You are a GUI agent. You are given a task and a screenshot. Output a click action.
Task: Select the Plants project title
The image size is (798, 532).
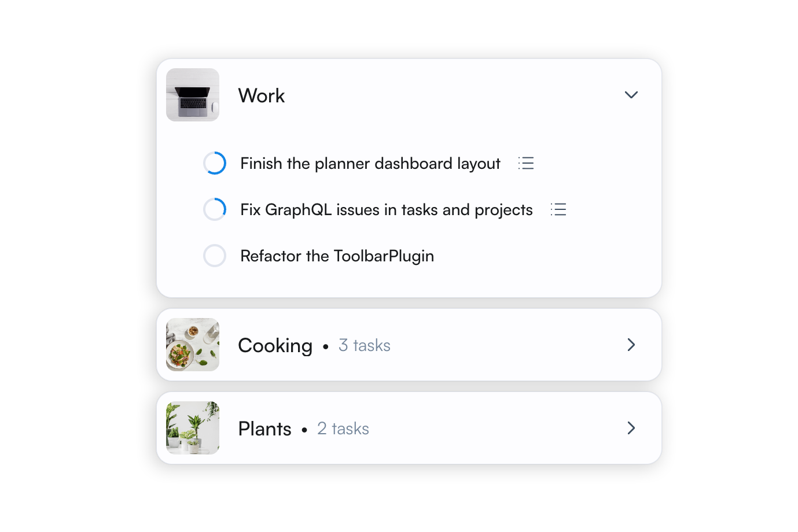264,428
